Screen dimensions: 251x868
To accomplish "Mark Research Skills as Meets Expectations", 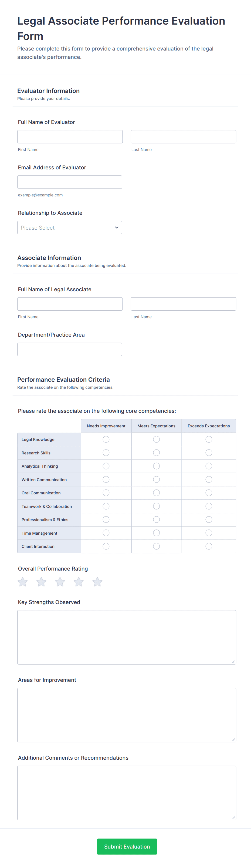I will (157, 453).
